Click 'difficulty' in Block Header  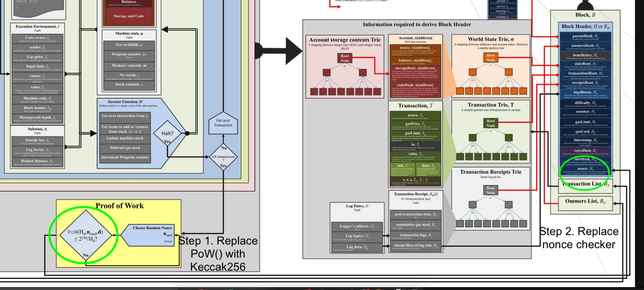tap(585, 104)
